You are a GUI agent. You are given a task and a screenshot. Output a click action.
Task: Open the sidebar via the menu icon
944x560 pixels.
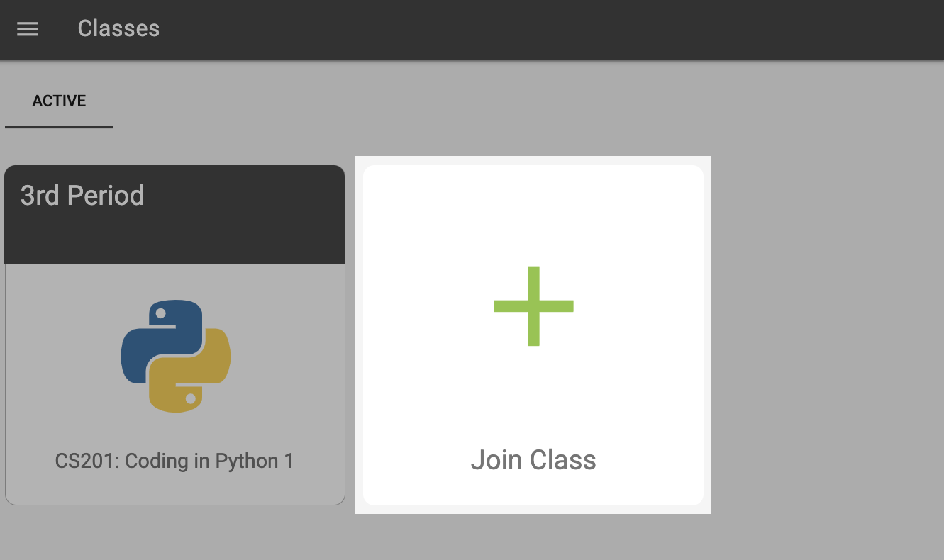(27, 28)
